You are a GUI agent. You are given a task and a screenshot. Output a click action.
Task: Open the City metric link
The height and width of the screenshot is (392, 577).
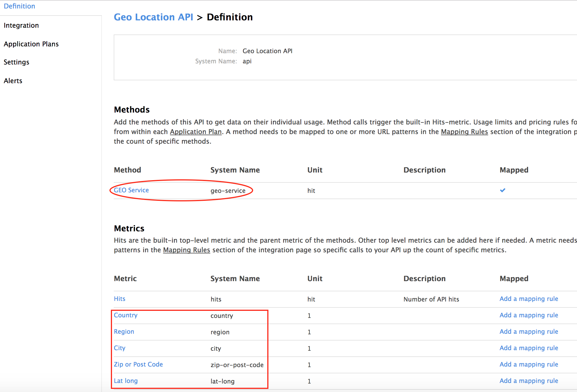(119, 348)
